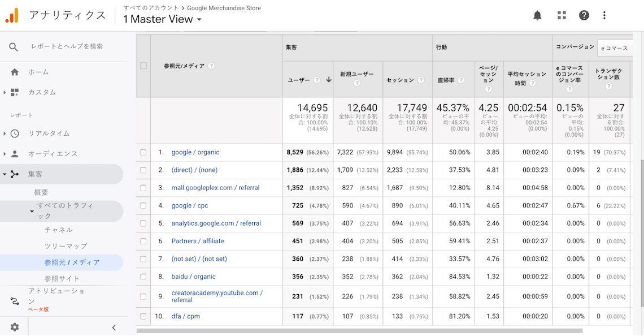This screenshot has width=644, height=336.
Task: Click the customization grid icon beside カスタム
Action: click(x=15, y=92)
